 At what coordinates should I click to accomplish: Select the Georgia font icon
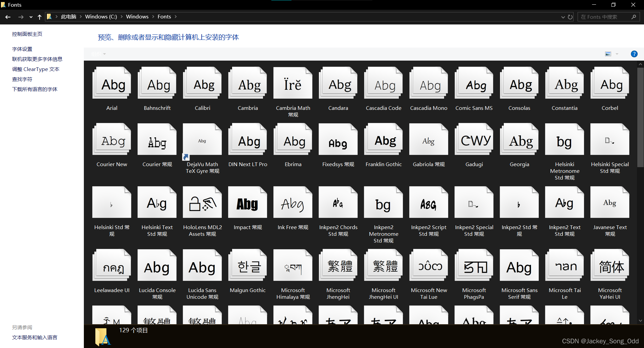tap(519, 139)
